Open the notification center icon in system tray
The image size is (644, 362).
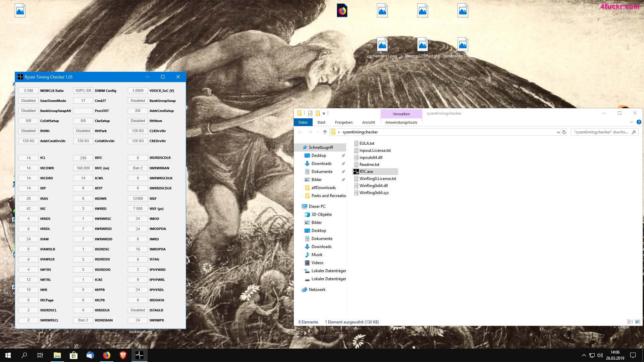(633, 355)
